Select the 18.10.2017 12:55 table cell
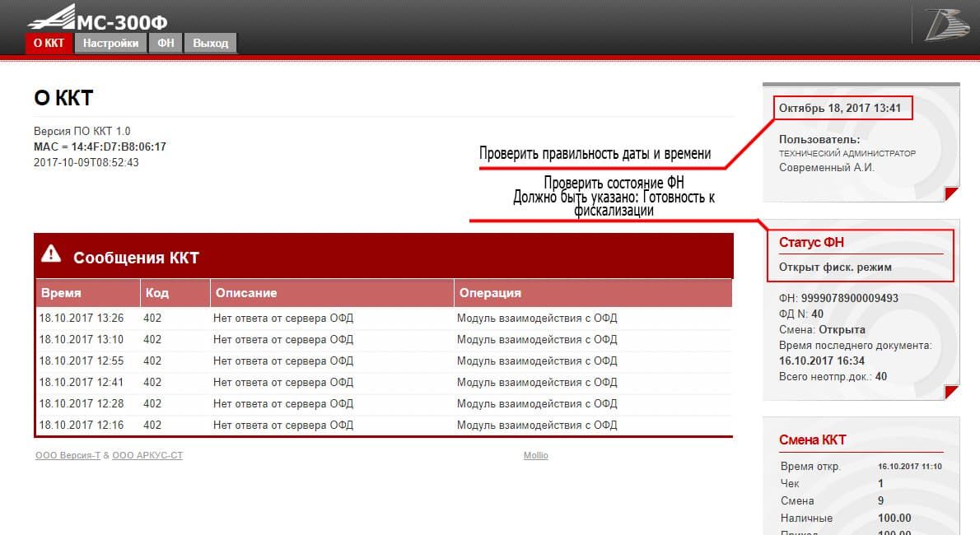The image size is (980, 535). pos(82,361)
